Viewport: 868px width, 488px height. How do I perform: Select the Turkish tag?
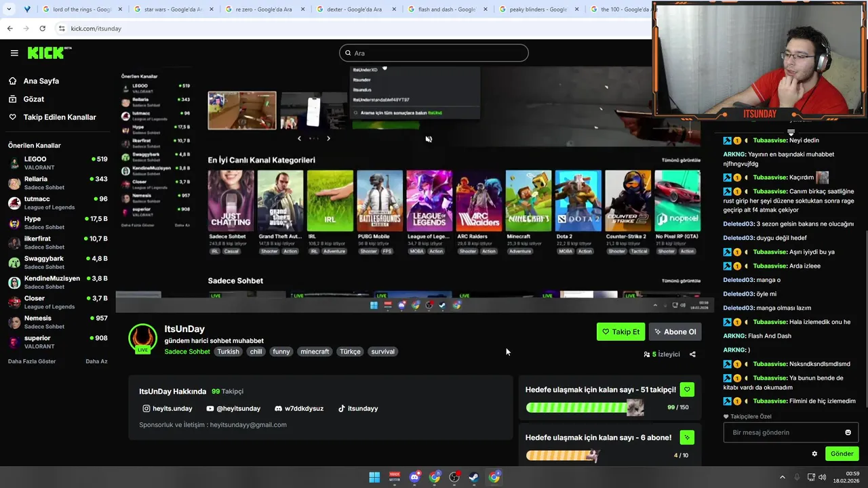228,352
